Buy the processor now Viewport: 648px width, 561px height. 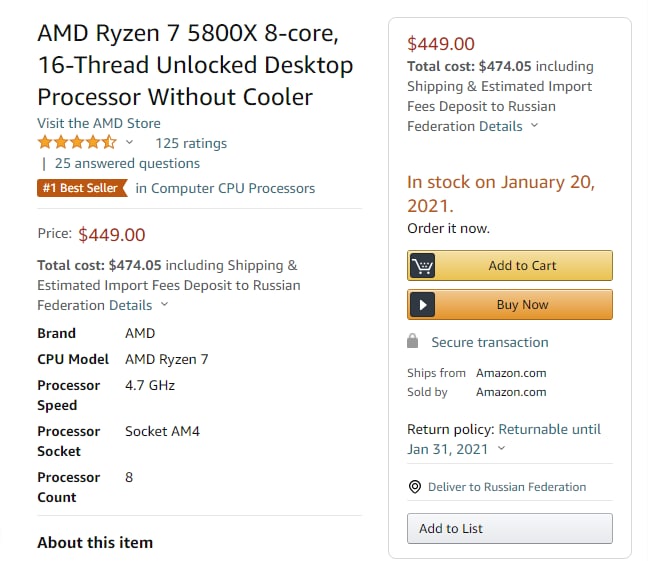tap(510, 305)
